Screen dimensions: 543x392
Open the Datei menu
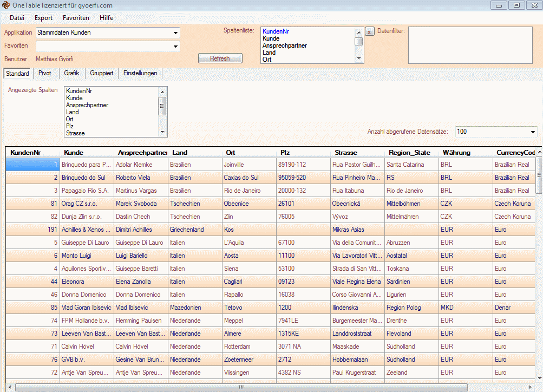click(x=17, y=18)
